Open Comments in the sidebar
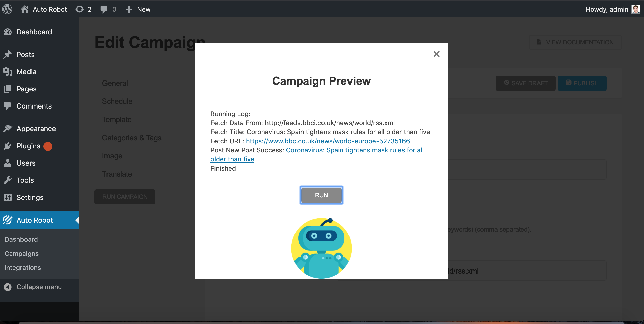Screen dimensions: 644x324 [34, 106]
